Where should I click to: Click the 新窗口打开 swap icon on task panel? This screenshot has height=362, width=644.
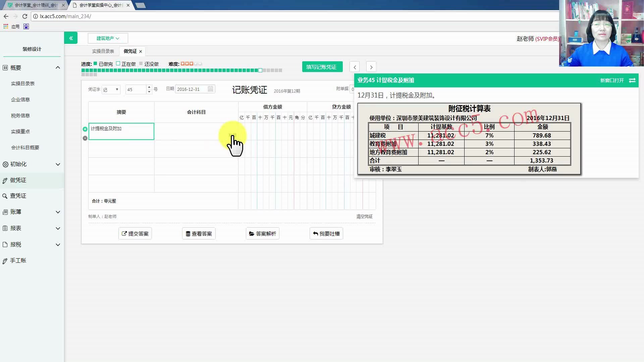[632, 80]
